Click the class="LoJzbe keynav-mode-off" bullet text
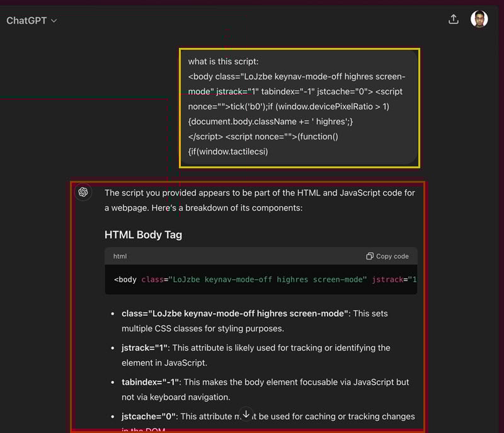Screen dimensions: 504x433 255,321
